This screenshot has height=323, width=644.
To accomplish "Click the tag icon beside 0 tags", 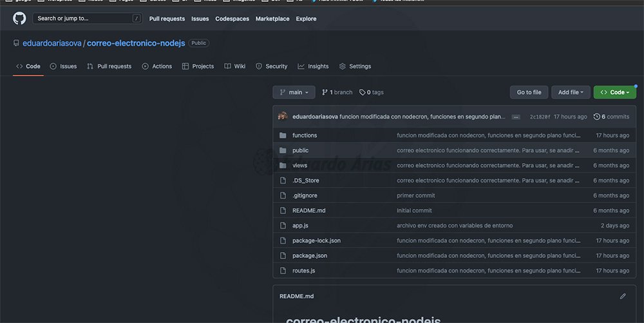I will click(x=362, y=92).
